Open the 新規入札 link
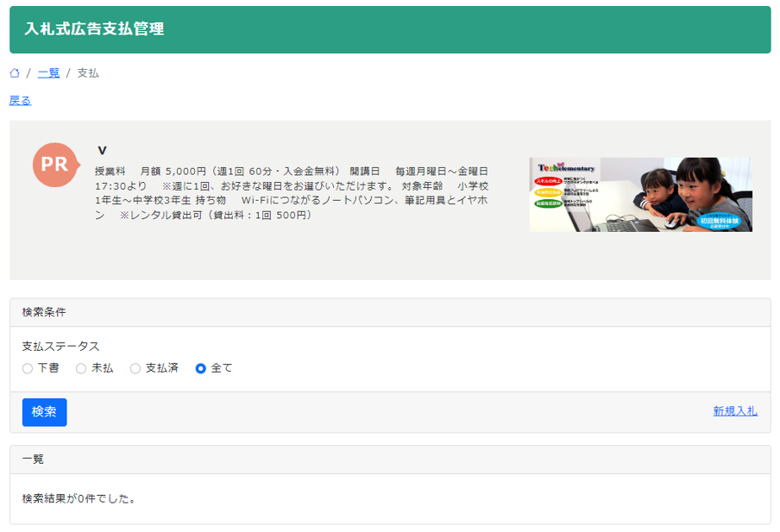This screenshot has height=532, width=780. point(734,412)
